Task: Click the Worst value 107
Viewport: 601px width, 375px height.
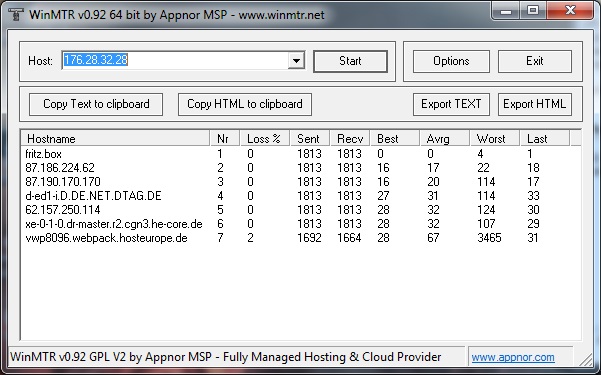Action: pos(486,224)
